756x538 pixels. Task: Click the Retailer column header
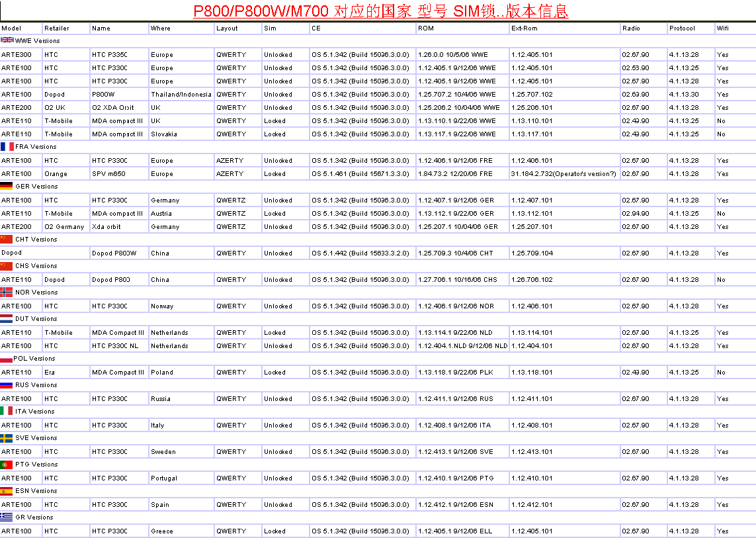click(x=57, y=28)
